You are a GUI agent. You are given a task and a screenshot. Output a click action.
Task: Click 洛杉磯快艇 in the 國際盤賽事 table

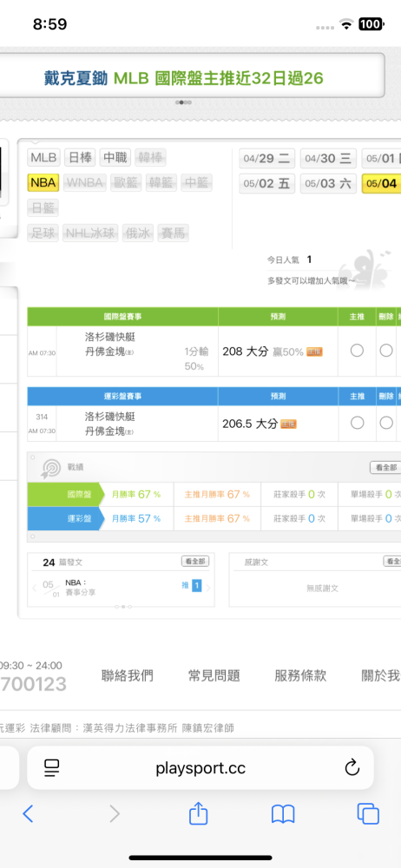(109, 337)
